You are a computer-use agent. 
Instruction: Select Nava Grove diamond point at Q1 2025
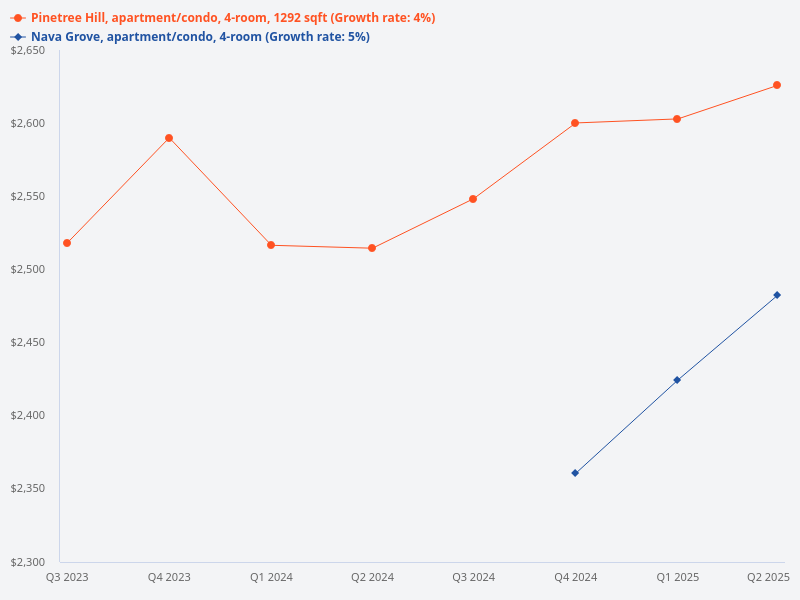(677, 380)
